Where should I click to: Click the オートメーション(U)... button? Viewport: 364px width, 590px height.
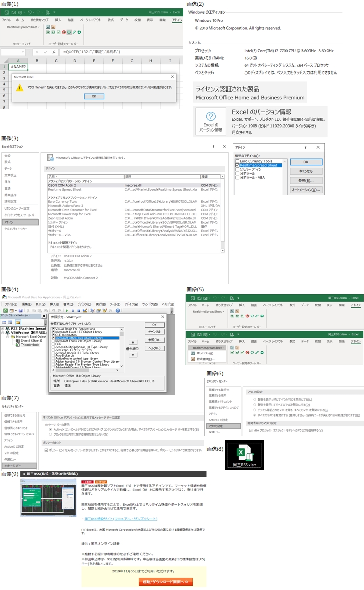click(x=305, y=189)
